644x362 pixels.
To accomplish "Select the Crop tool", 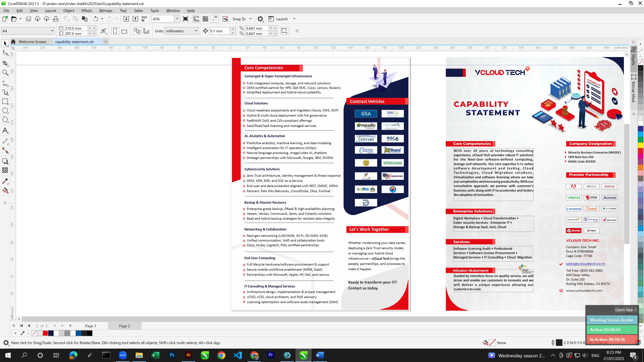I will (5, 63).
